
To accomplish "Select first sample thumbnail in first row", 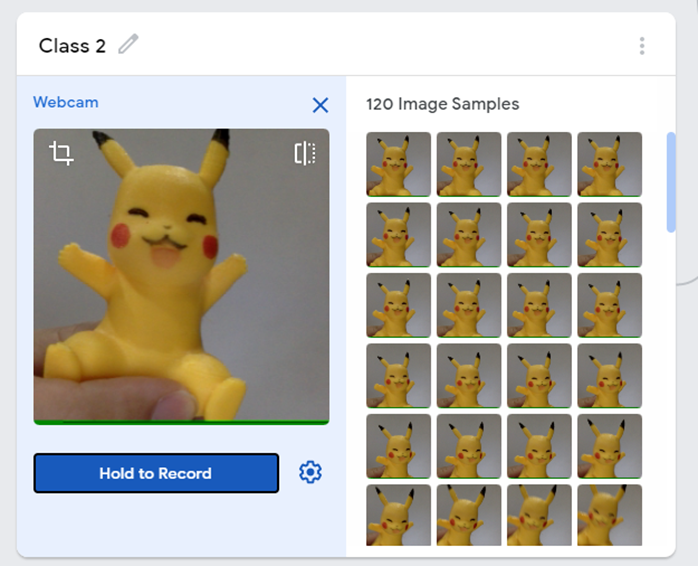I will (x=398, y=164).
